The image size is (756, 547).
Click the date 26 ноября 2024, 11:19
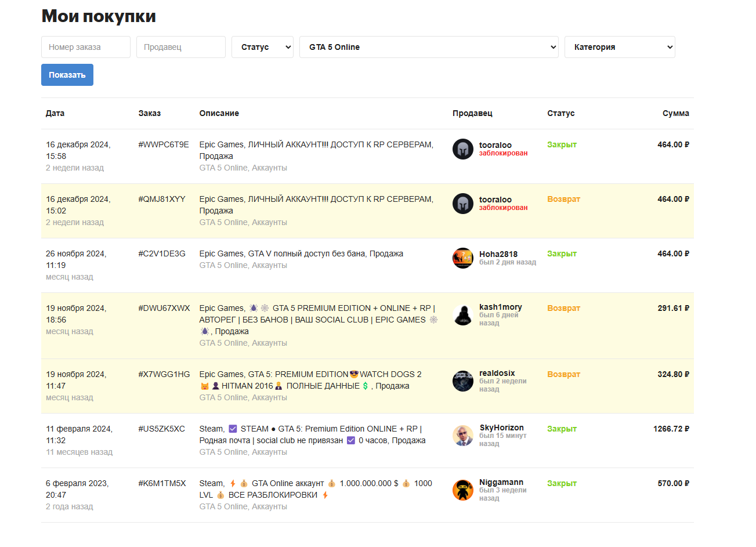pos(76,259)
